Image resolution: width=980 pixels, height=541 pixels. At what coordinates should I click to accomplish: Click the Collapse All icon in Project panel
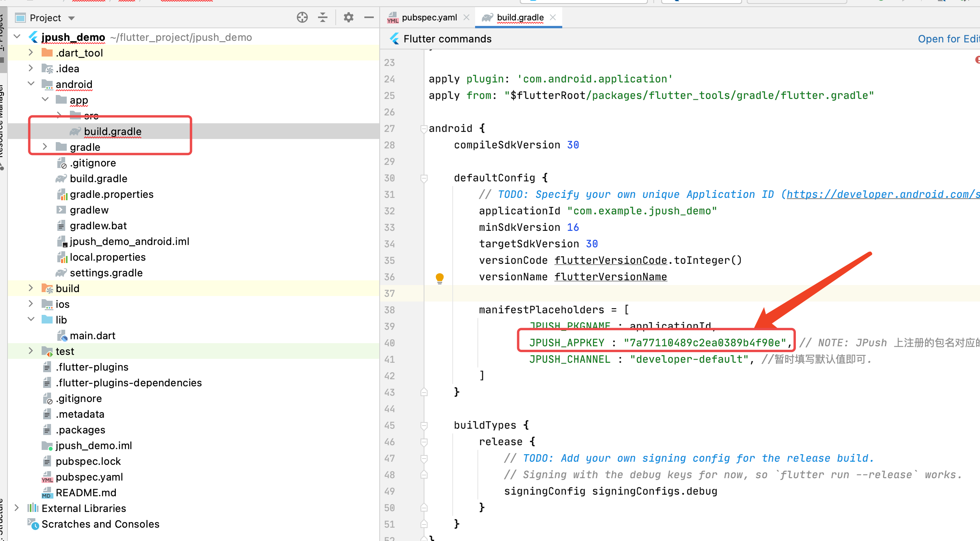pyautogui.click(x=323, y=17)
